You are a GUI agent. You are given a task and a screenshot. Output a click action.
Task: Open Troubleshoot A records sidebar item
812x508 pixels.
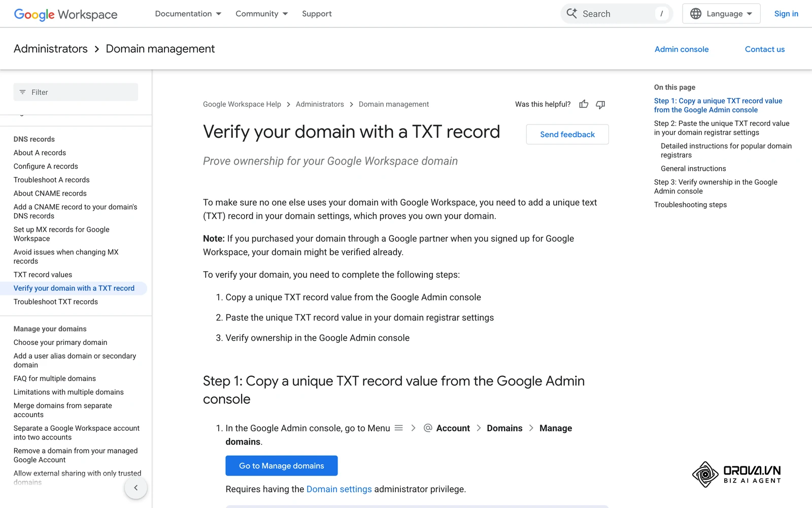pyautogui.click(x=51, y=180)
